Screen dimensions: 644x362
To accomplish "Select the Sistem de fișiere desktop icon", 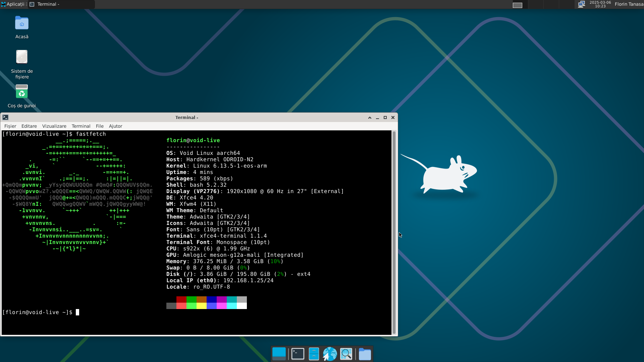I will tap(22, 64).
